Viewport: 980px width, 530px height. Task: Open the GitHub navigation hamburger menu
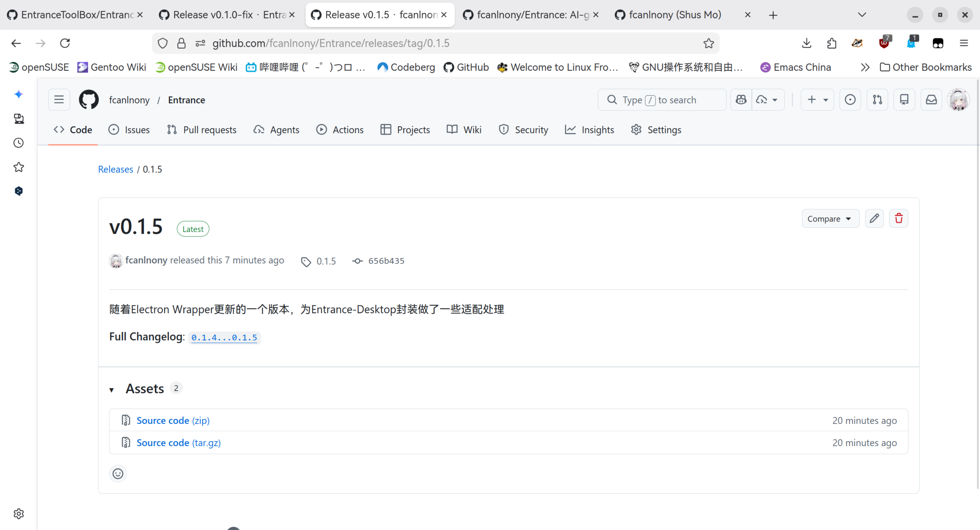click(59, 100)
